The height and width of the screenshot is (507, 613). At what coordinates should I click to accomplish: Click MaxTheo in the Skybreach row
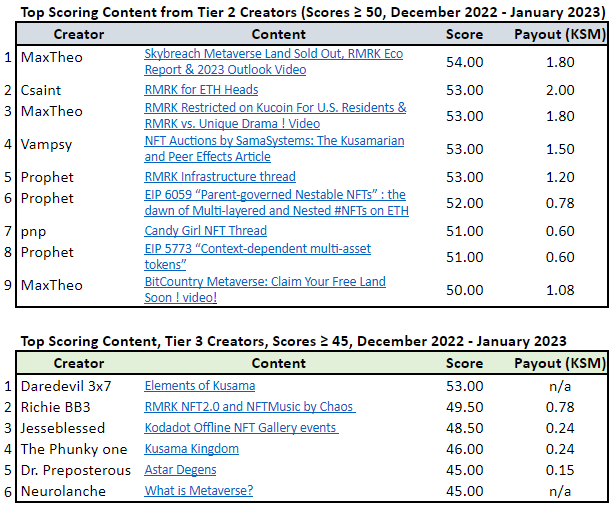(52, 57)
